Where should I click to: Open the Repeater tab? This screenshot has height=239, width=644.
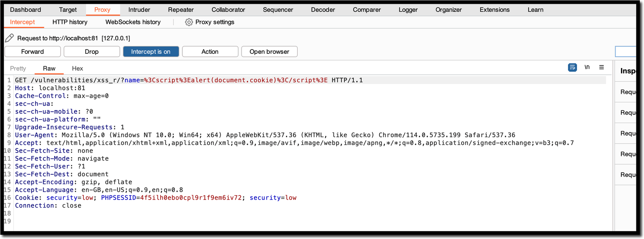(181, 10)
